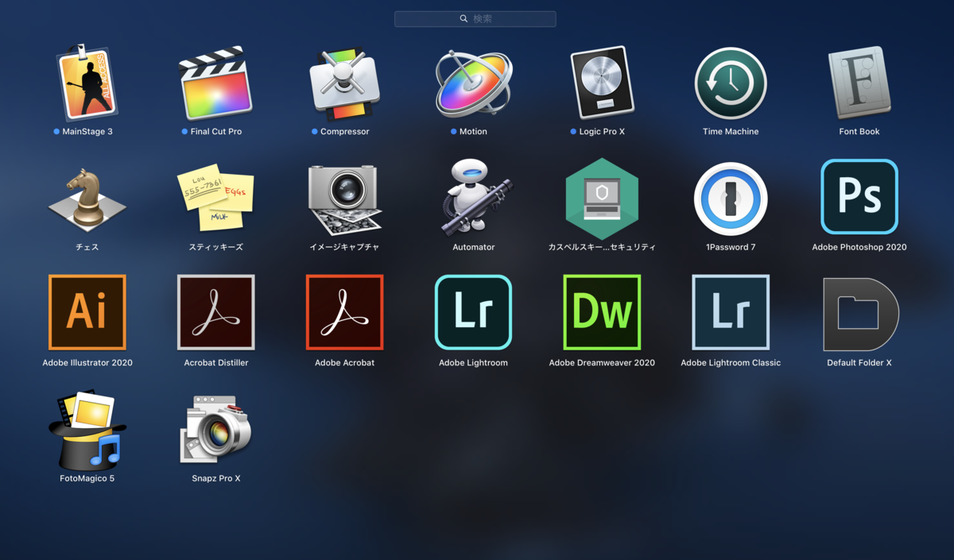Launch the Adobe Acrobat red icon
954x560 pixels.
tap(345, 312)
